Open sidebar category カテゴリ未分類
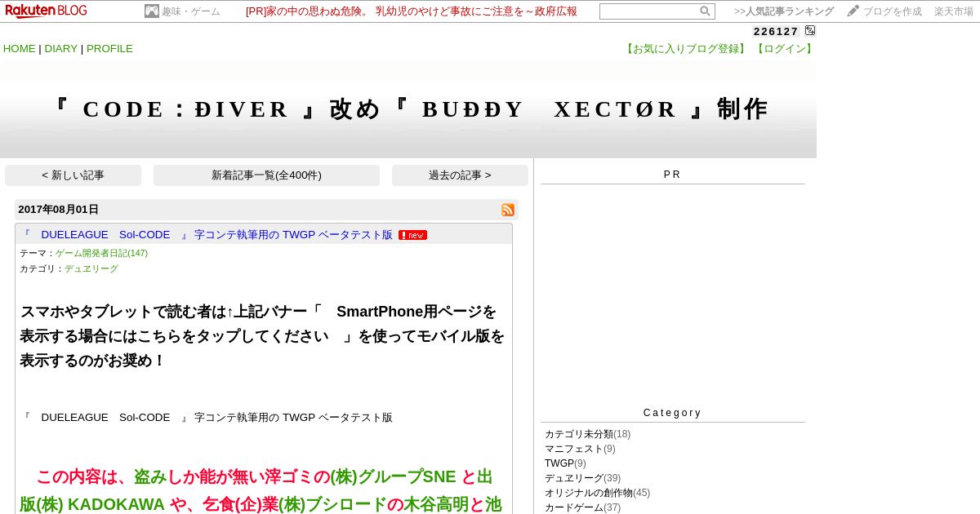980x514 pixels. (x=579, y=434)
